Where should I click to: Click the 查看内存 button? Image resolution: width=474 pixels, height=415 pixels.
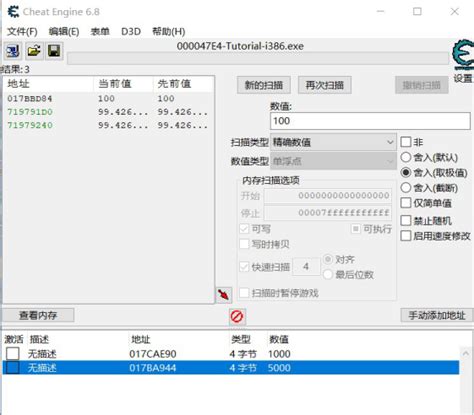38,315
